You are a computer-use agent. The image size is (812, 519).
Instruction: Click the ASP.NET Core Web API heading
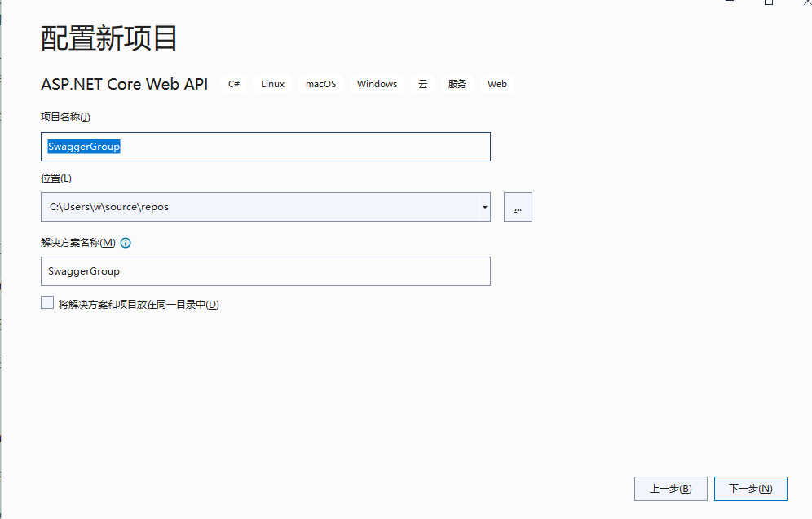pos(124,84)
